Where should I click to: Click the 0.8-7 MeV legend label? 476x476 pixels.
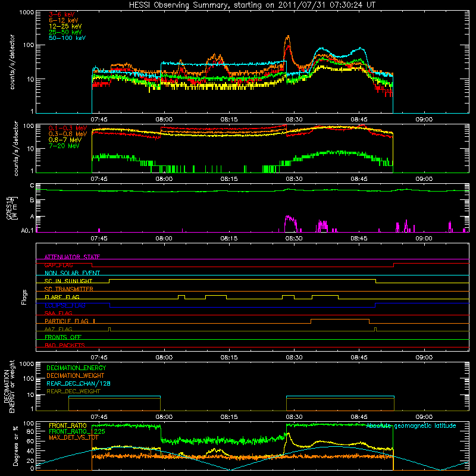65,140
